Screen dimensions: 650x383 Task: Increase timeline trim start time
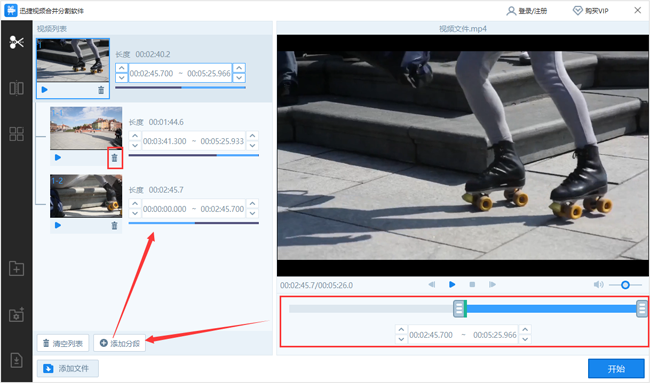pos(401,330)
